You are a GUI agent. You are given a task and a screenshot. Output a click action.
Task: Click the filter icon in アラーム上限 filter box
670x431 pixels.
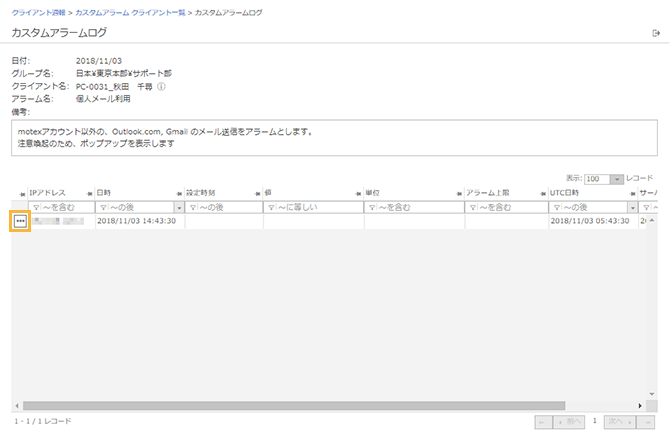472,207
